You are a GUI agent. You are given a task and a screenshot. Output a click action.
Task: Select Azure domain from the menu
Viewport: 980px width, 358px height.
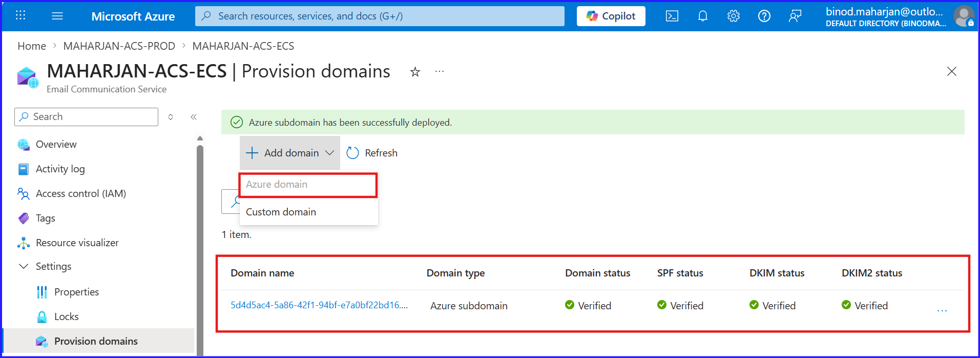308,185
